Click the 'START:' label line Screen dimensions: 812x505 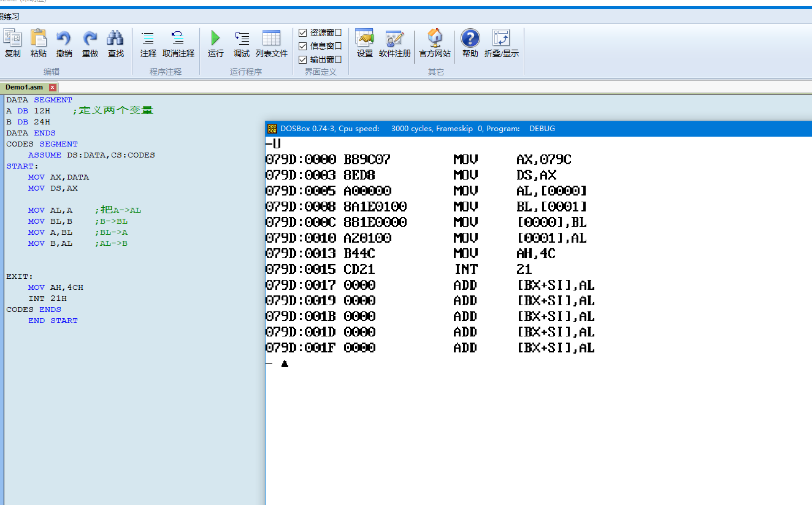point(22,166)
